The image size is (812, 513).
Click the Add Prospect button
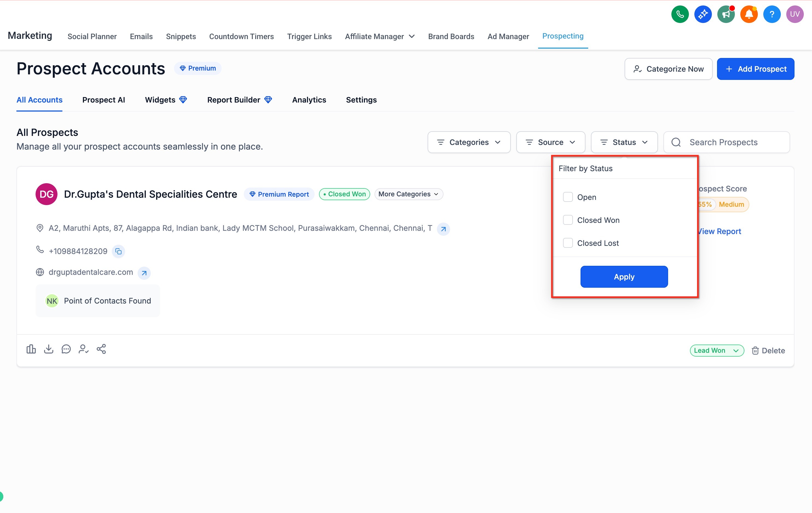point(755,69)
